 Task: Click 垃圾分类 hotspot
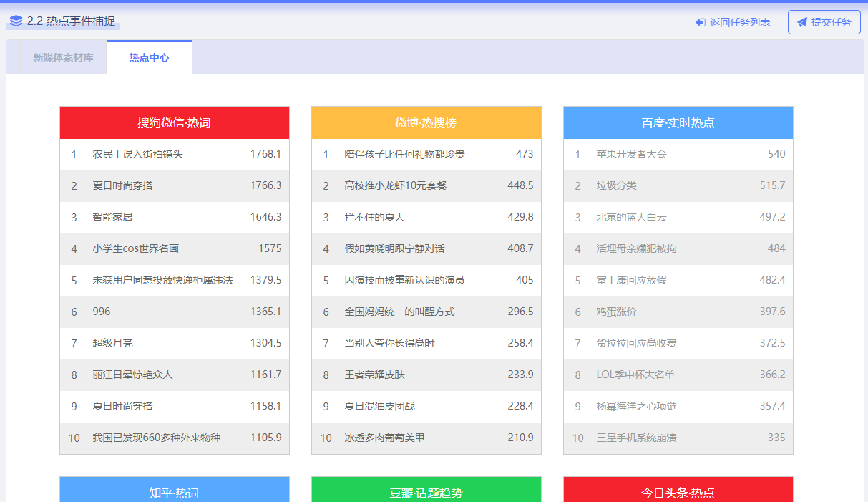coord(616,185)
